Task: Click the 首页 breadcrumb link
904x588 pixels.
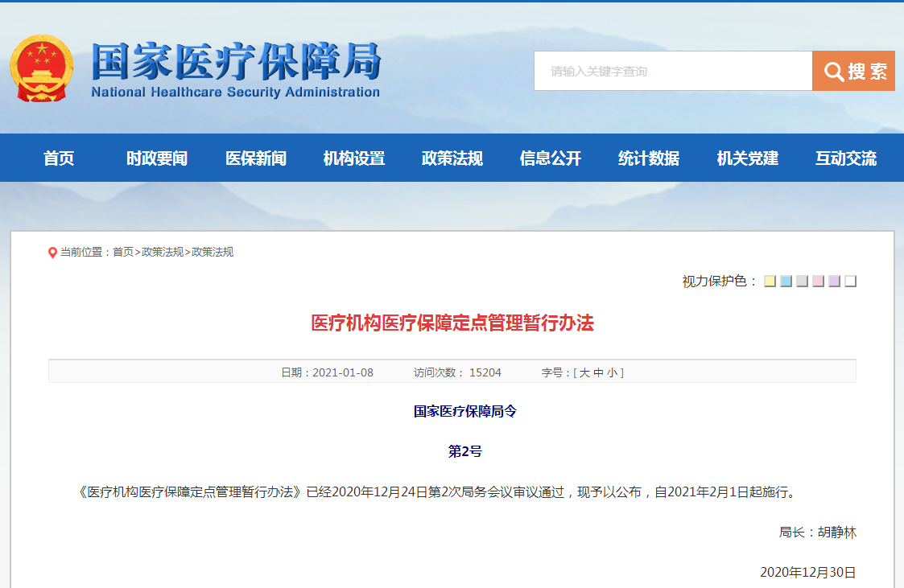Action: click(x=123, y=253)
